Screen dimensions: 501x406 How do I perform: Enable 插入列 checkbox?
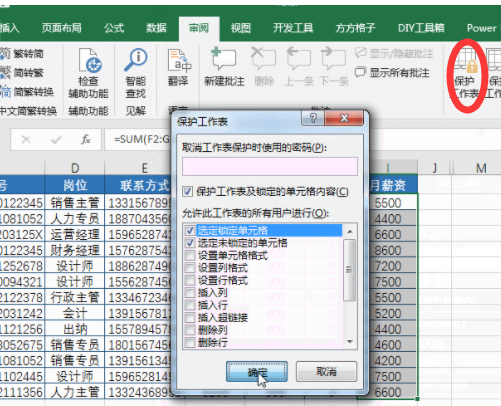tap(190, 293)
